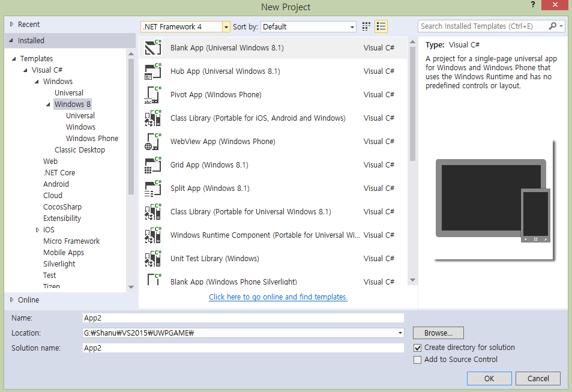The width and height of the screenshot is (572, 392).
Task: Collapse the Templates tree node
Action: point(14,59)
